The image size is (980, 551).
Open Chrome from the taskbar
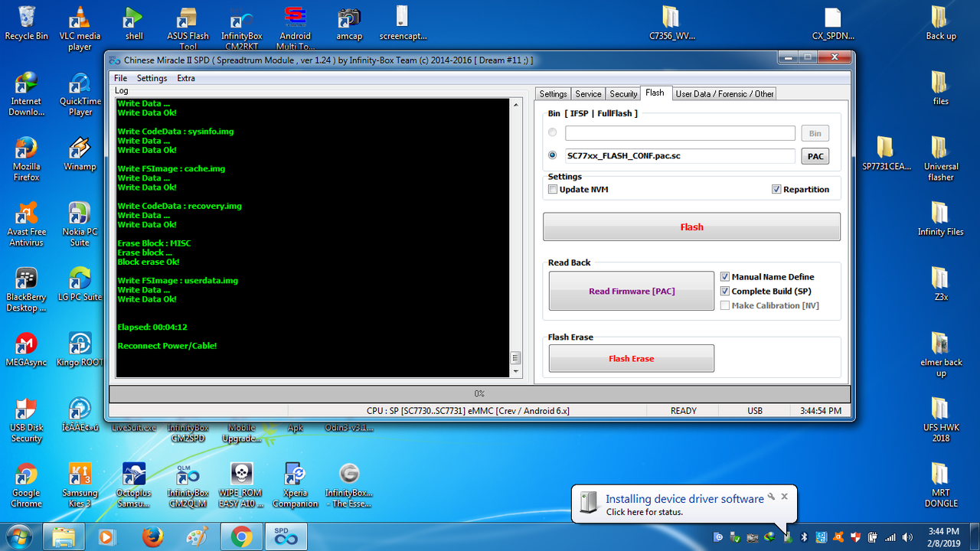point(241,536)
